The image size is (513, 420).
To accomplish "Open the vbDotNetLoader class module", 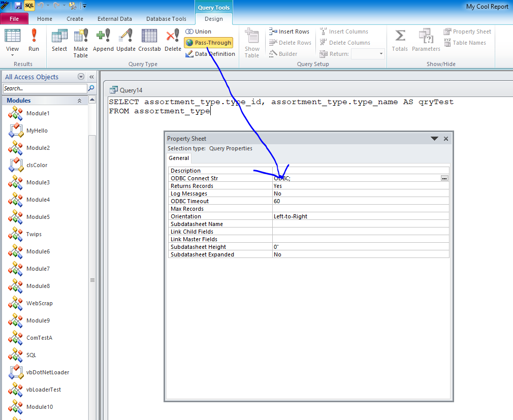I will [48, 372].
